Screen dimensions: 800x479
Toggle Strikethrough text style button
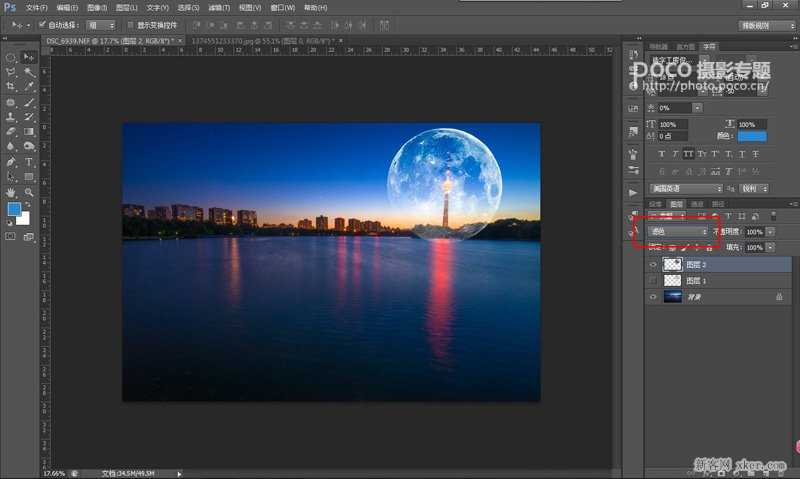tap(756, 154)
